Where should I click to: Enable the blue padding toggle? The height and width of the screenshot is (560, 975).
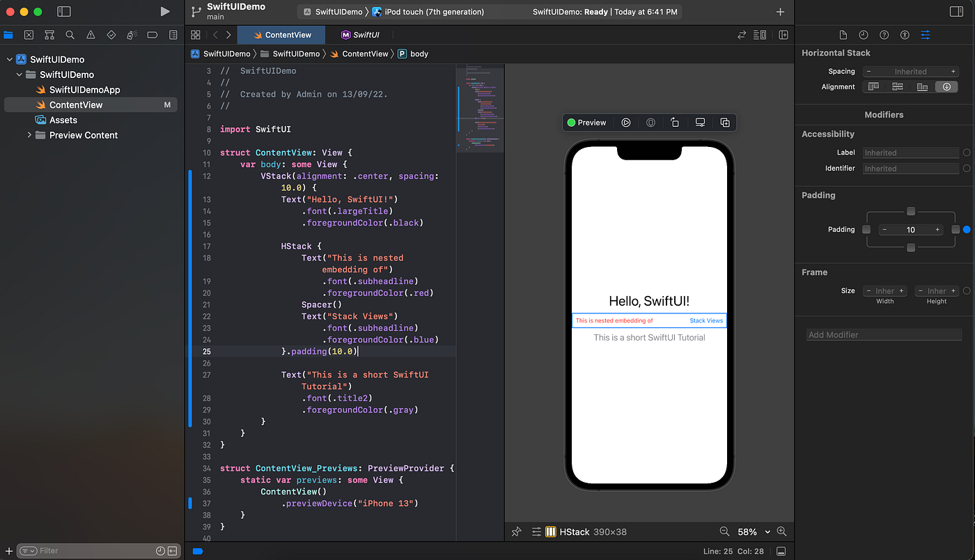point(966,229)
